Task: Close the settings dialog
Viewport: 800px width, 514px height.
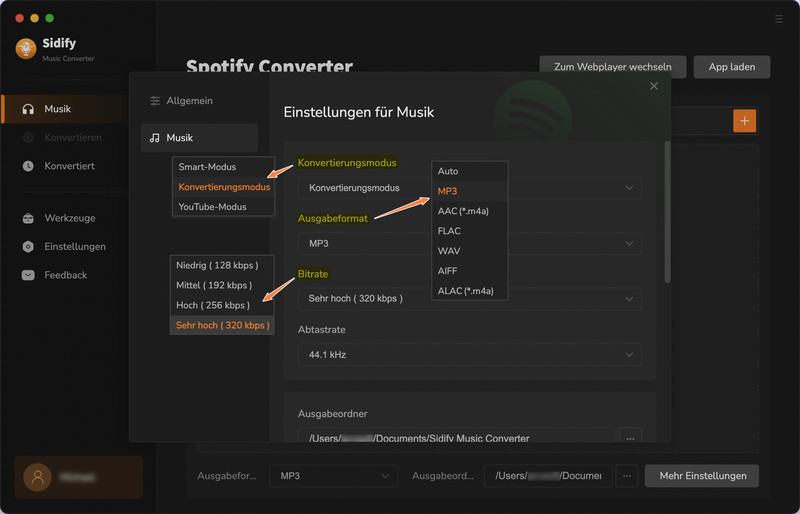Action: [654, 86]
